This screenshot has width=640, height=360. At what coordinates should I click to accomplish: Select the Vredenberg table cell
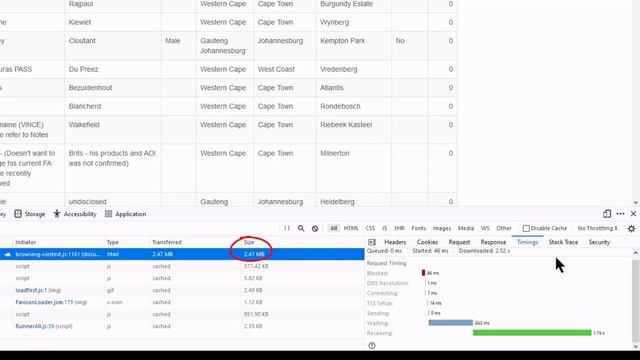click(353, 69)
